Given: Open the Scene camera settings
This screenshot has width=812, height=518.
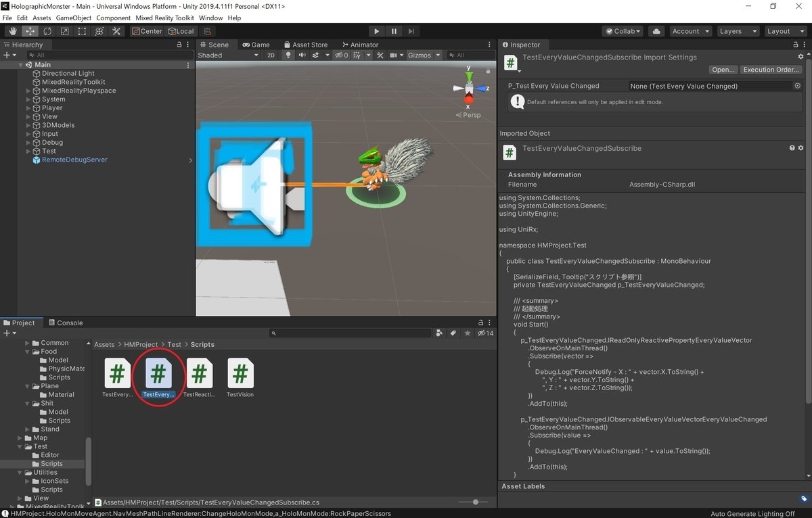Looking at the screenshot, I should (395, 55).
